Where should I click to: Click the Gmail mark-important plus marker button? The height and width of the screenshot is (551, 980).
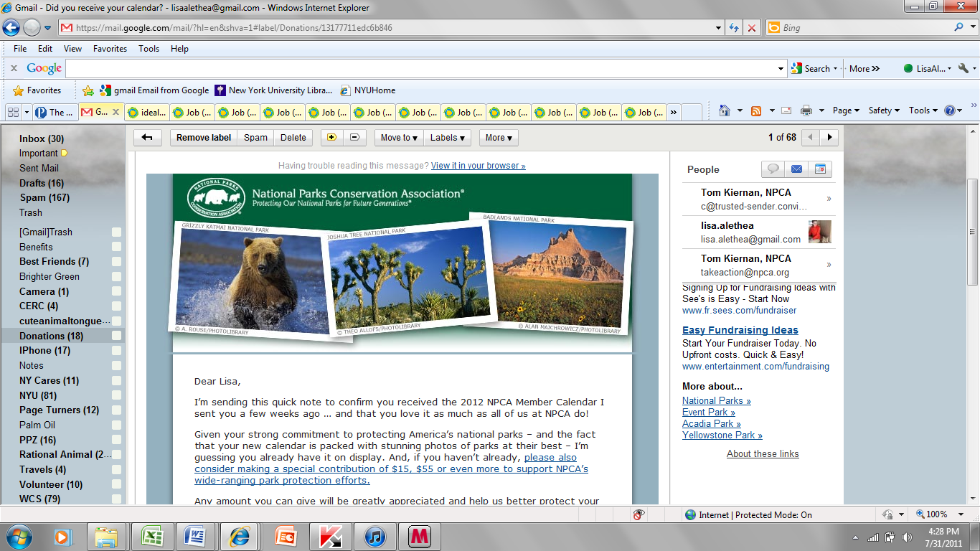point(331,138)
